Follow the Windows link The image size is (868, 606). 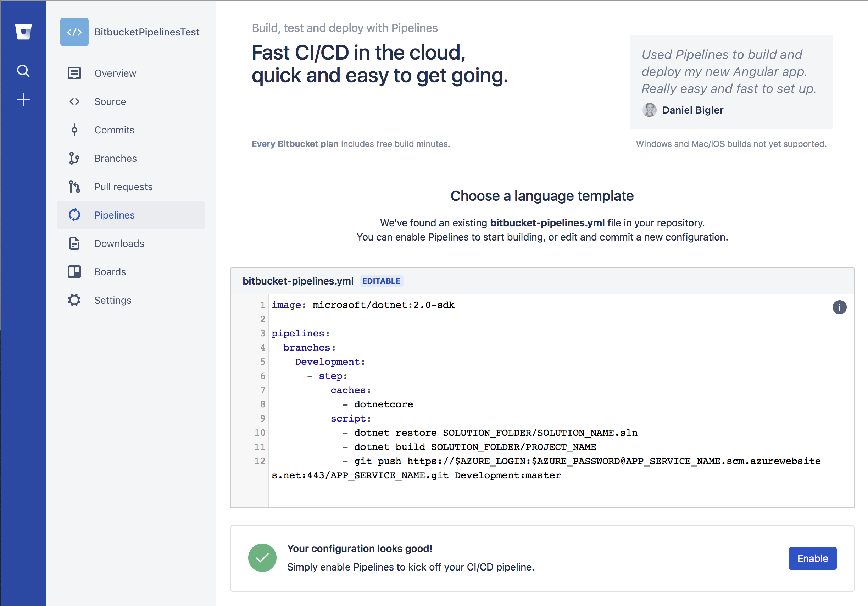point(653,144)
